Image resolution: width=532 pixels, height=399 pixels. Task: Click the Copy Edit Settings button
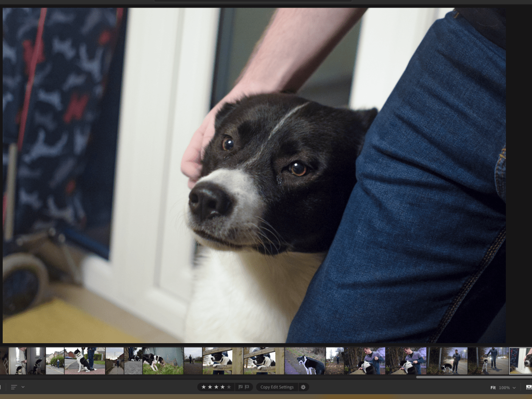tap(277, 387)
